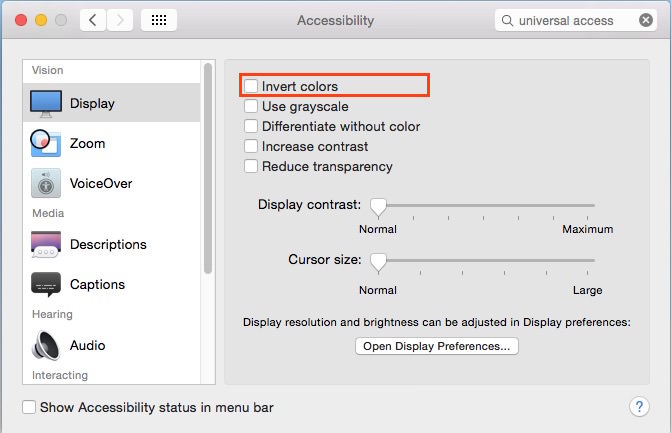Click the Display contrast slider thumb
This screenshot has width=671, height=433.
click(x=378, y=207)
